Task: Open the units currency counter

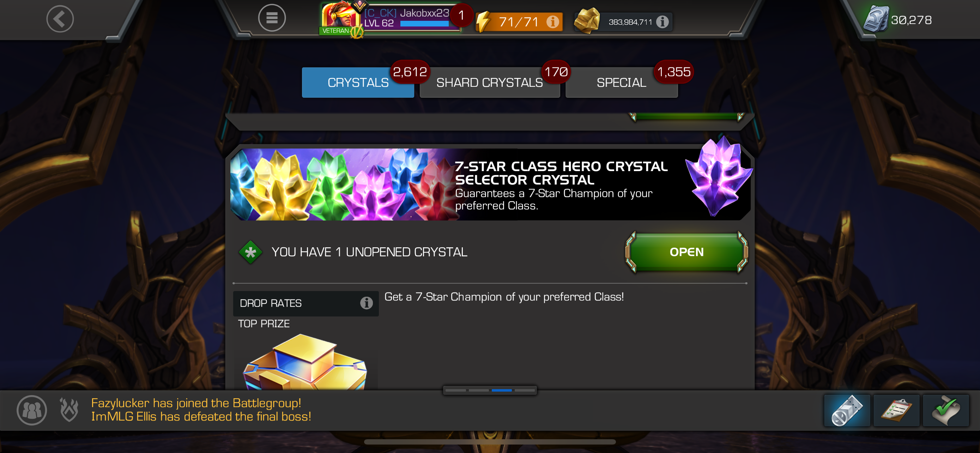Action: pyautogui.click(x=898, y=20)
